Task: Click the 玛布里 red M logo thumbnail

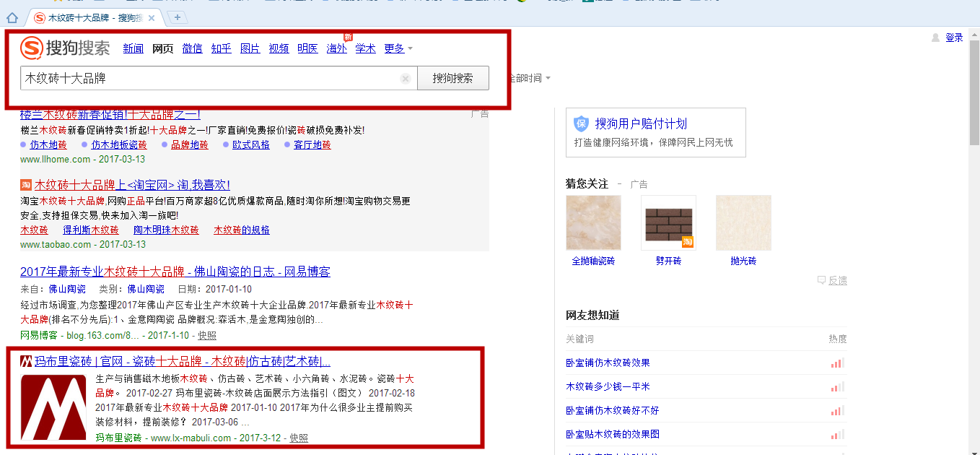Action: pos(53,407)
